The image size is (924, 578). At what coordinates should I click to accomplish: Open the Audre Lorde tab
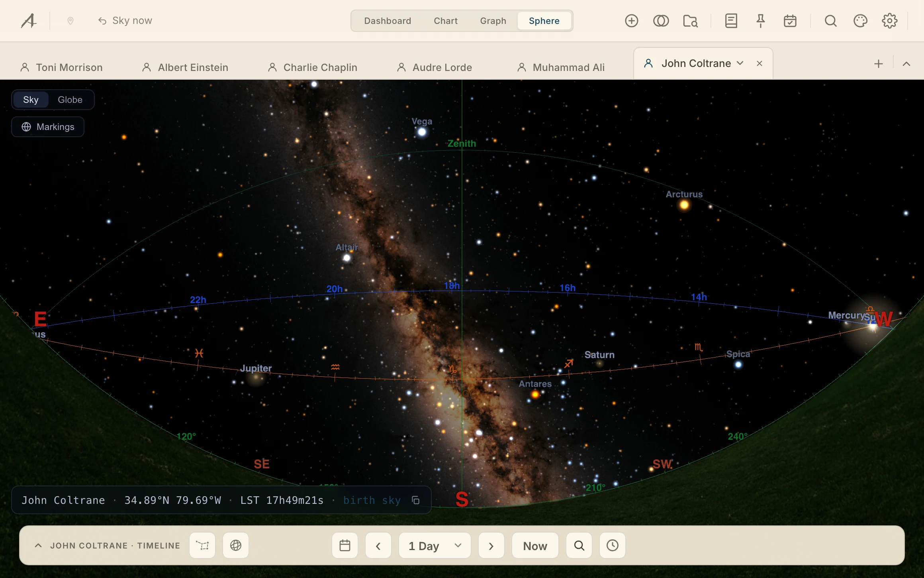click(x=435, y=67)
